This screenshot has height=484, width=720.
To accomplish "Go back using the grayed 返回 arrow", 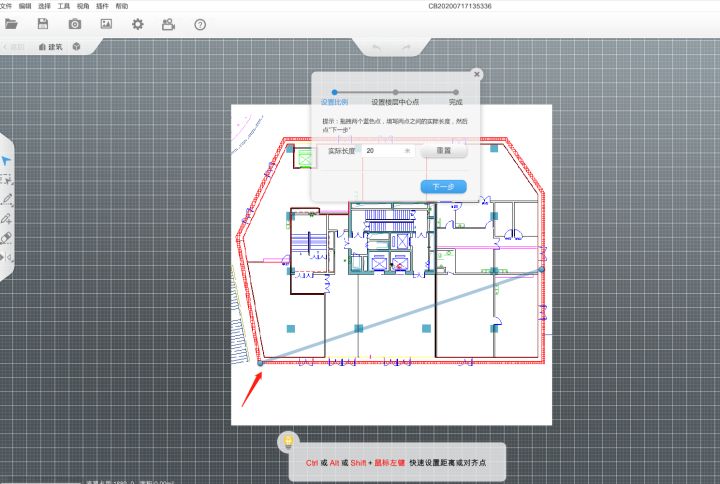I will pyautogui.click(x=14, y=47).
